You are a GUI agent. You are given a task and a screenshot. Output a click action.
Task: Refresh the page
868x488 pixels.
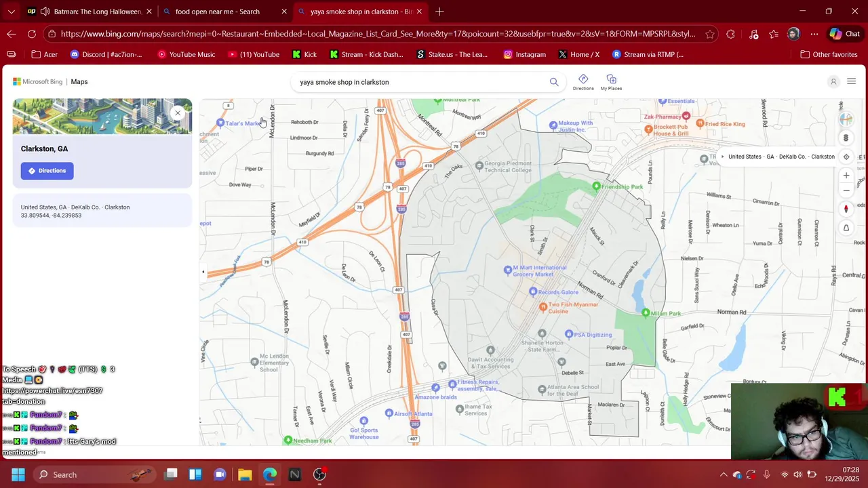pos(32,34)
